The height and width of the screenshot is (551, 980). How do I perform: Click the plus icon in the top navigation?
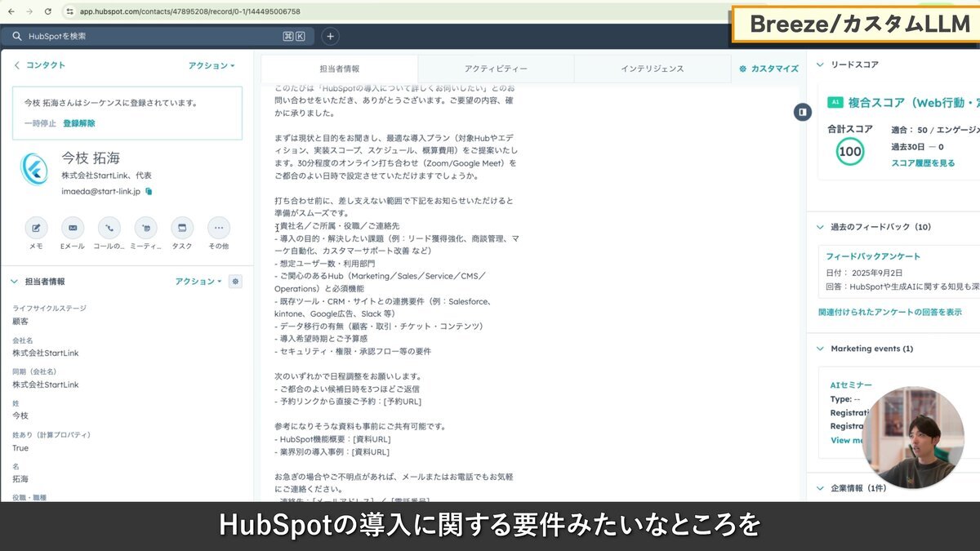click(x=328, y=37)
